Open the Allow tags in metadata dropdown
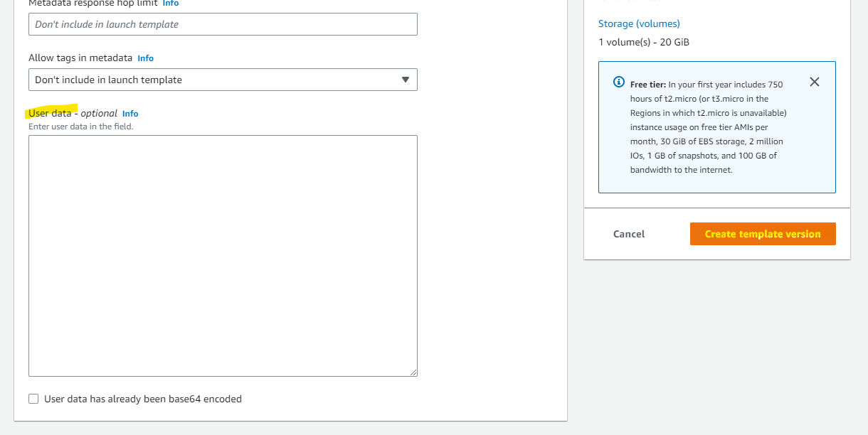The height and width of the screenshot is (435, 868). point(223,80)
